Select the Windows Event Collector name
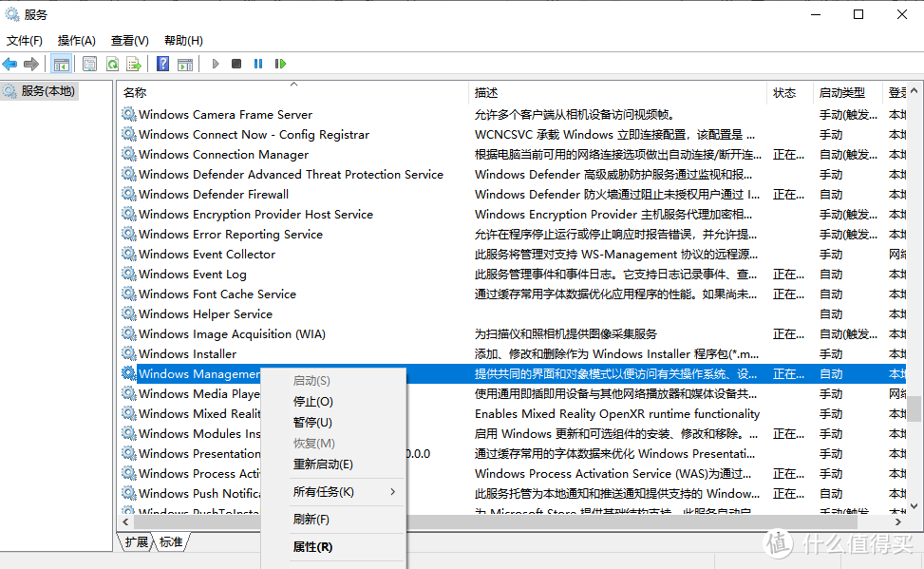924x569 pixels. [x=207, y=255]
